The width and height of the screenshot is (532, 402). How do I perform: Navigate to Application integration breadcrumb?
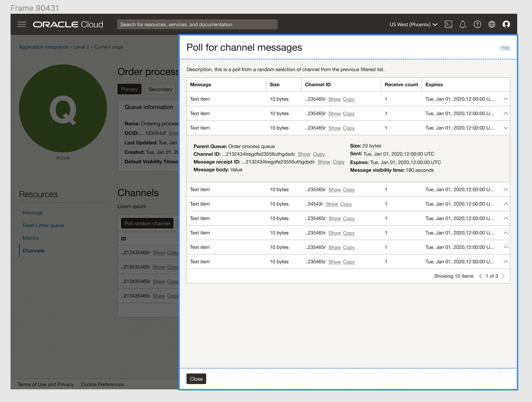tap(43, 46)
